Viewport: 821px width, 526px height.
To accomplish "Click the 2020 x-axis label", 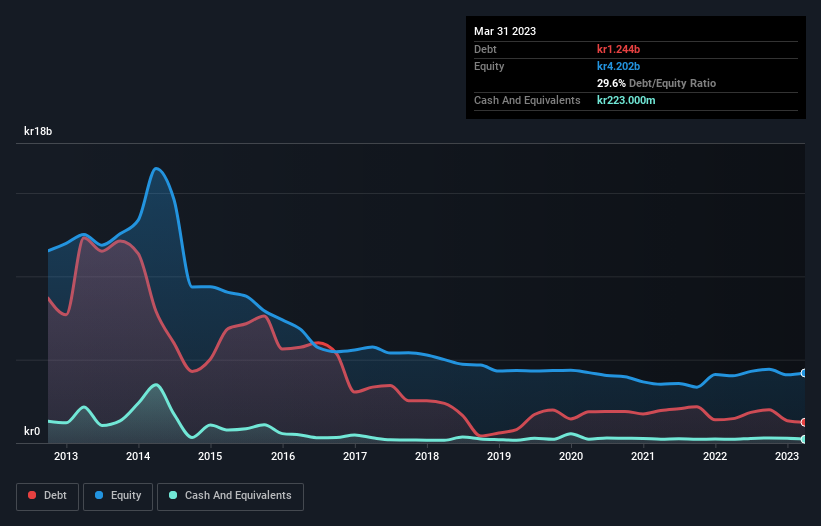I will coord(571,456).
